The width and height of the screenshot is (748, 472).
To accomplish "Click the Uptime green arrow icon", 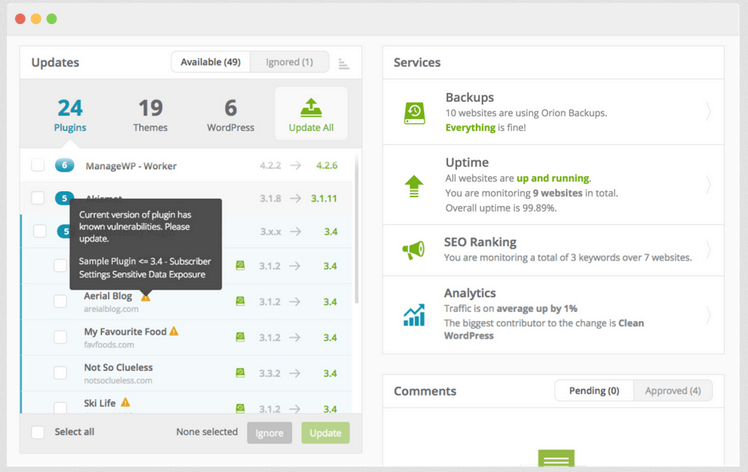I will [x=414, y=185].
